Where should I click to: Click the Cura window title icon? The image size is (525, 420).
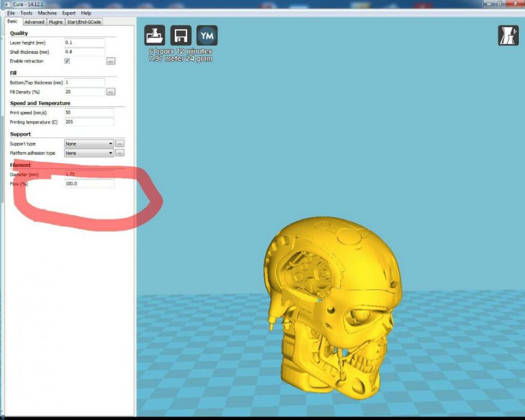point(7,4)
